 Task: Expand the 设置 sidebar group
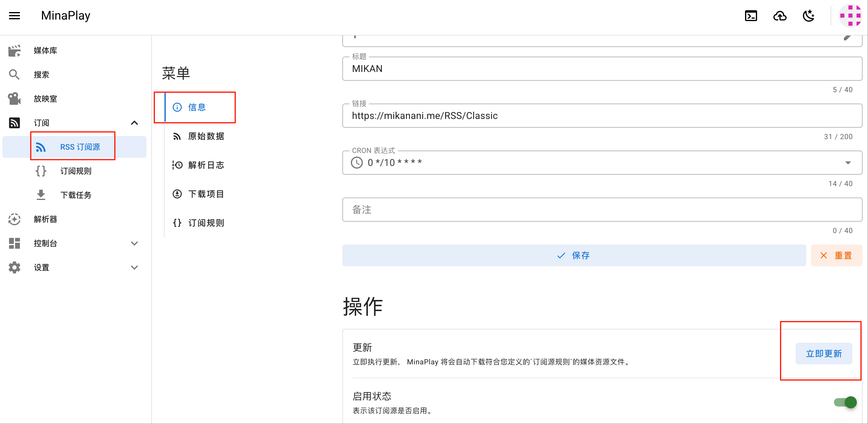pyautogui.click(x=134, y=267)
